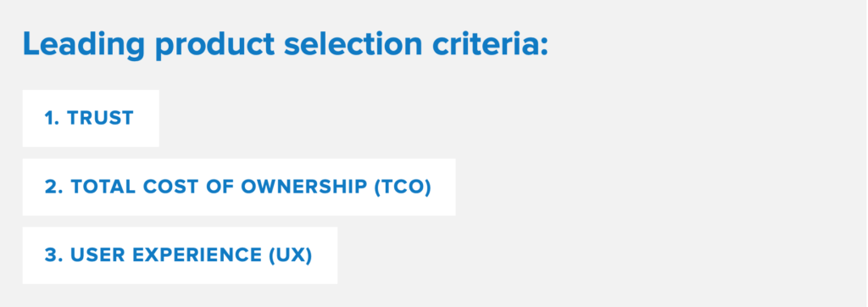Screen dimensions: 868x307
Task: Click the word 'TRUST'
Action: [x=100, y=118]
